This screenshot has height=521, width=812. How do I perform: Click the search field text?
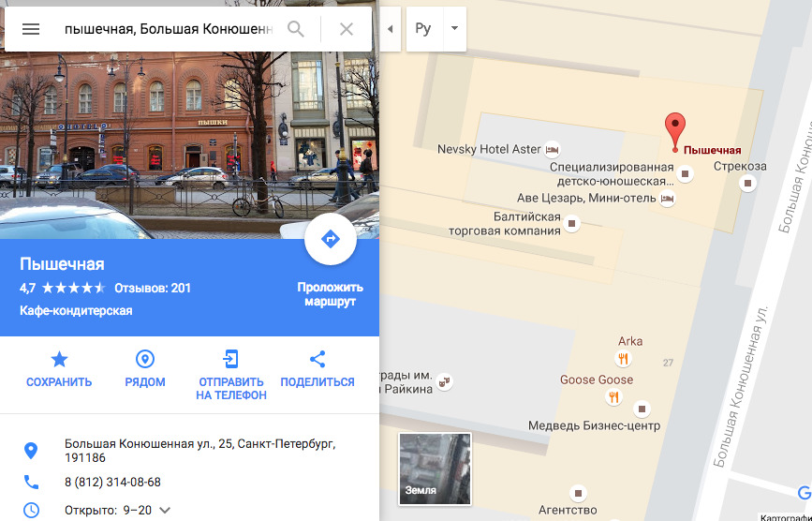pos(169,29)
